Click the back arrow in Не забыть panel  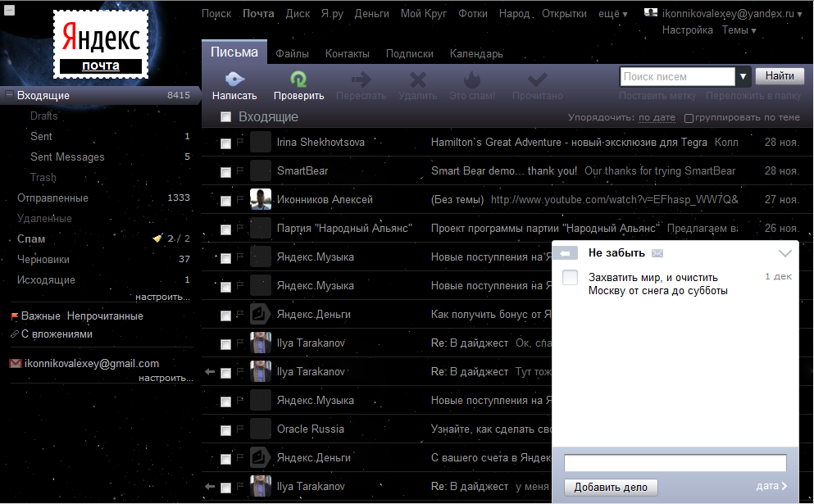pyautogui.click(x=566, y=253)
